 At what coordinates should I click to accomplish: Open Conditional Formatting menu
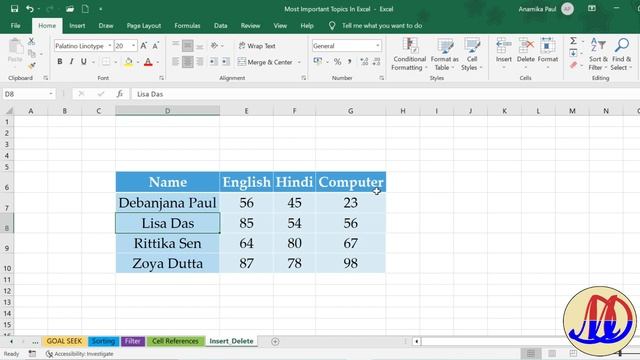tap(409, 54)
